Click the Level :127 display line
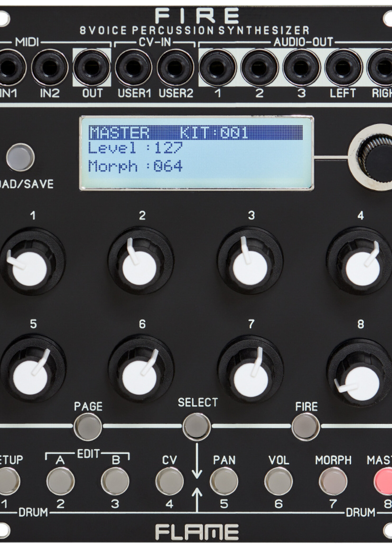The height and width of the screenshot is (549, 392). click(135, 148)
